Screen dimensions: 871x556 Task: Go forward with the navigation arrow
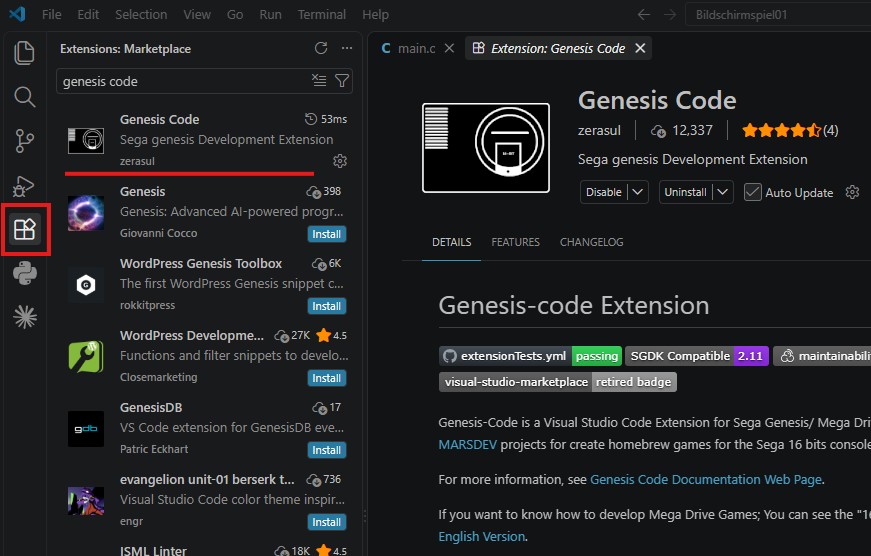(670, 14)
